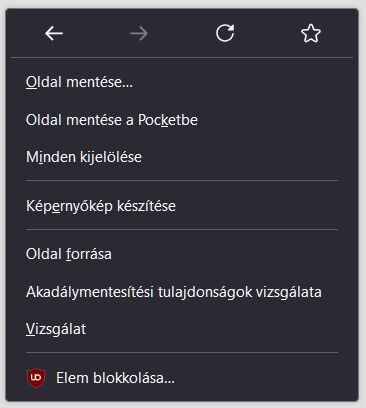Click the greyed-out forward arrow icon
366x408 pixels.
(139, 33)
